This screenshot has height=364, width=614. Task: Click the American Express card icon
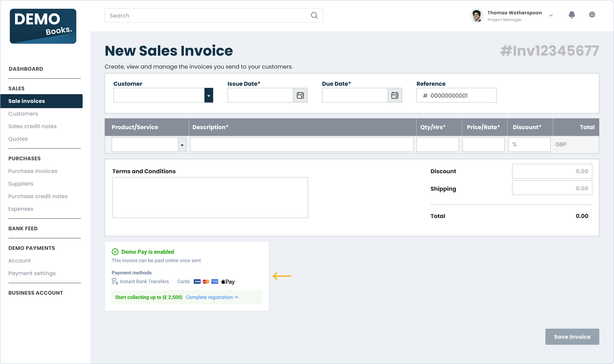tap(215, 282)
